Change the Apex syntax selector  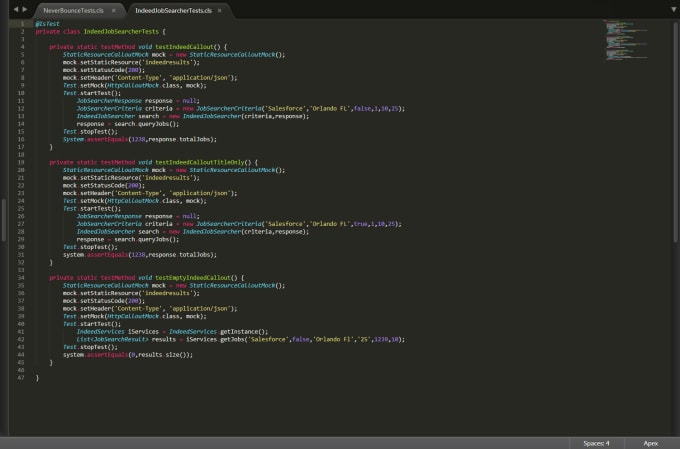tap(651, 443)
